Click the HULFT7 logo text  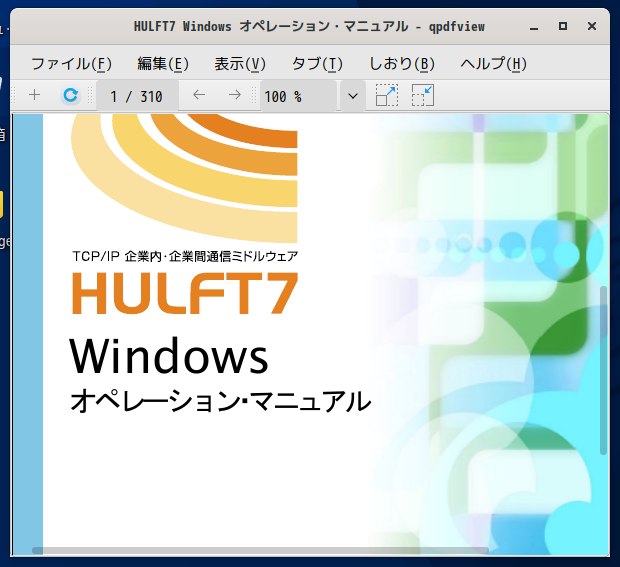coord(185,293)
